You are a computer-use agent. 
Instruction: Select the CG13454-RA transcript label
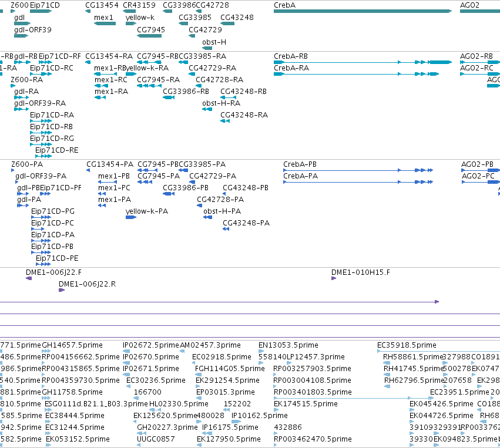pos(109,56)
